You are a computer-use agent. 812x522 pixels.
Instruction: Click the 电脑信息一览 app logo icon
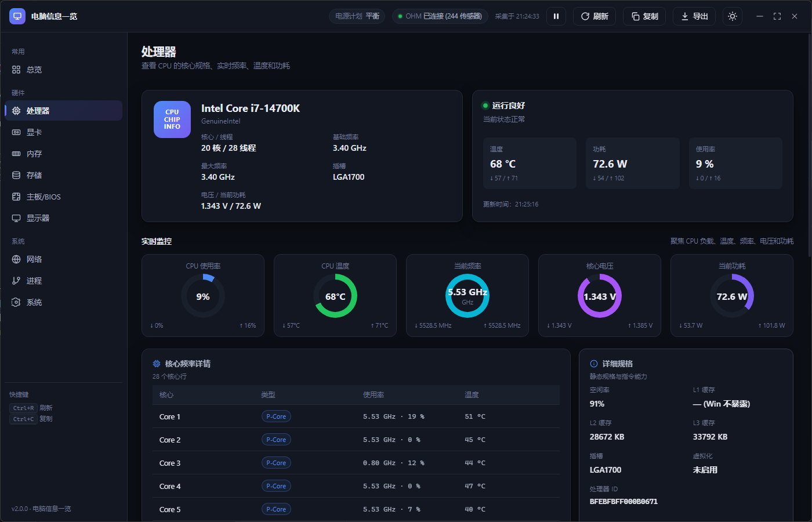point(17,16)
